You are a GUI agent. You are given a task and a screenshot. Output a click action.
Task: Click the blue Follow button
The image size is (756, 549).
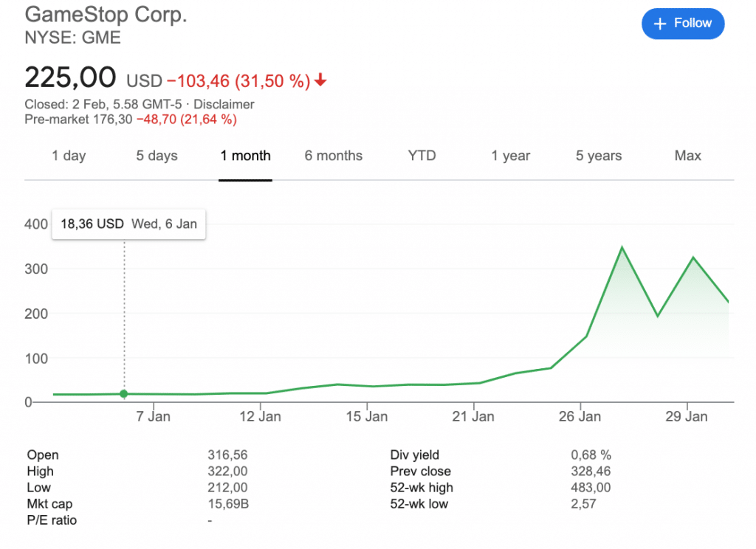pos(683,24)
